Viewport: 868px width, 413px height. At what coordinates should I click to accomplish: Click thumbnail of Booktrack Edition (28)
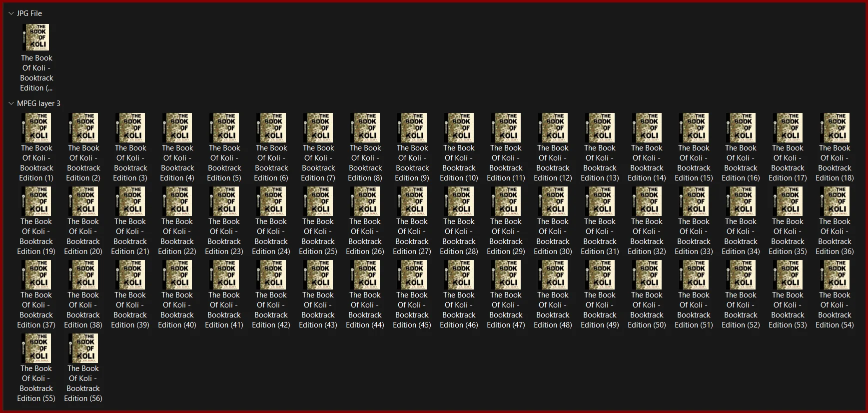pos(459,201)
